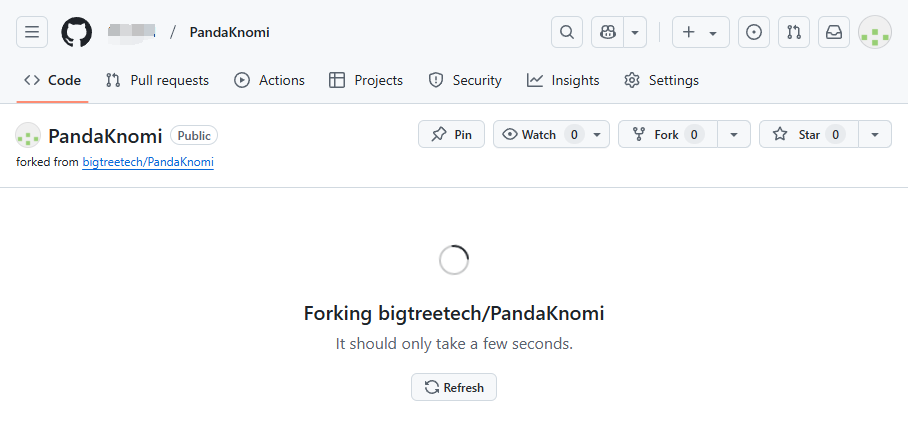Open the issues icon in header
The image size is (908, 431).
[754, 32]
